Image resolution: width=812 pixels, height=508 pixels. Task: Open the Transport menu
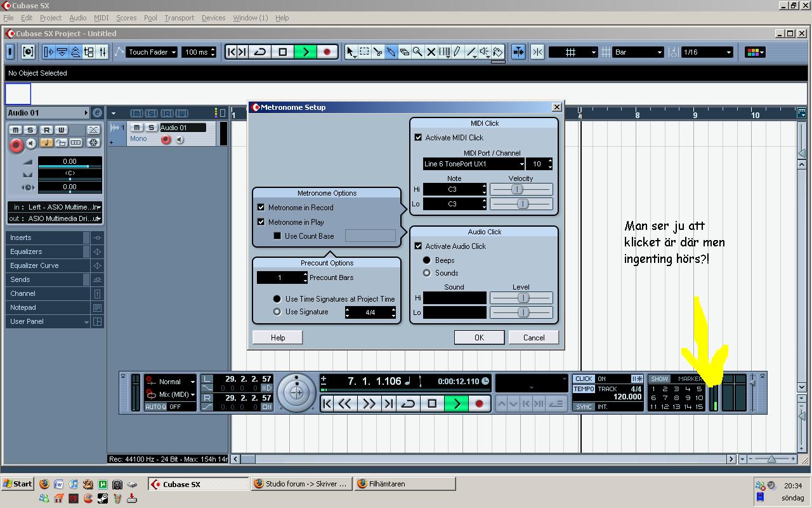179,18
